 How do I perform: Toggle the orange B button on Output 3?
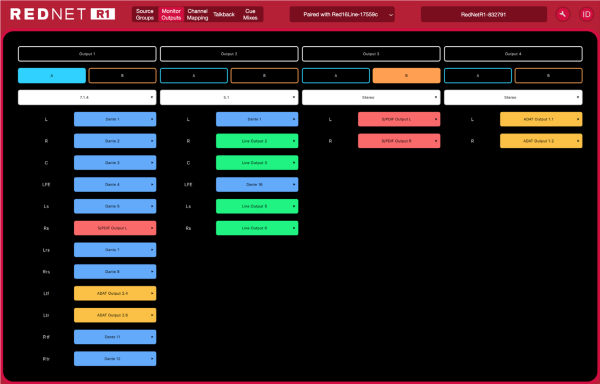406,76
